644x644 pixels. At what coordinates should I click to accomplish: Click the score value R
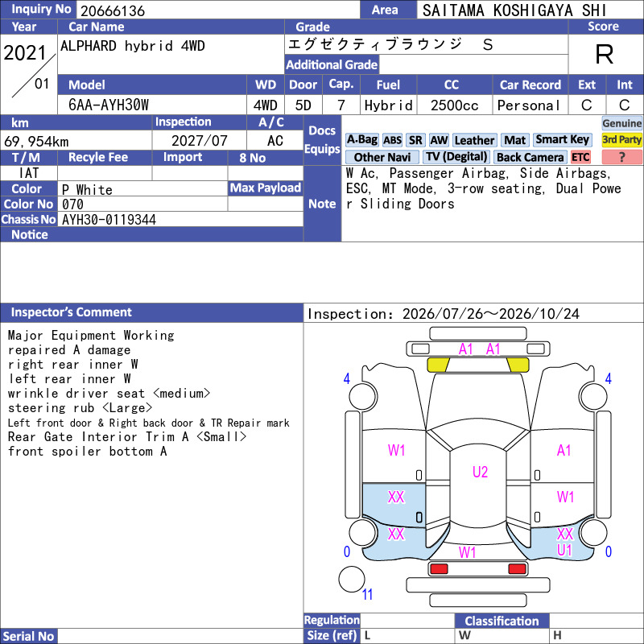pyautogui.click(x=605, y=54)
